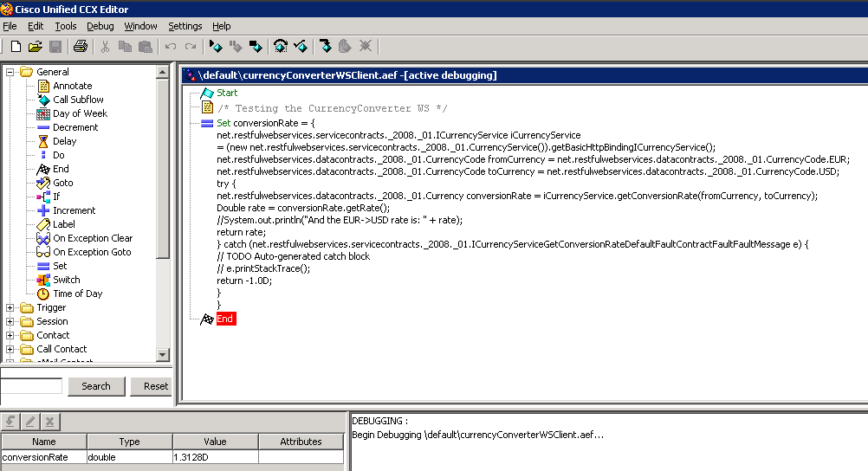The width and height of the screenshot is (868, 471).
Task: Click the Copy toolbar icon
Action: coord(125,47)
